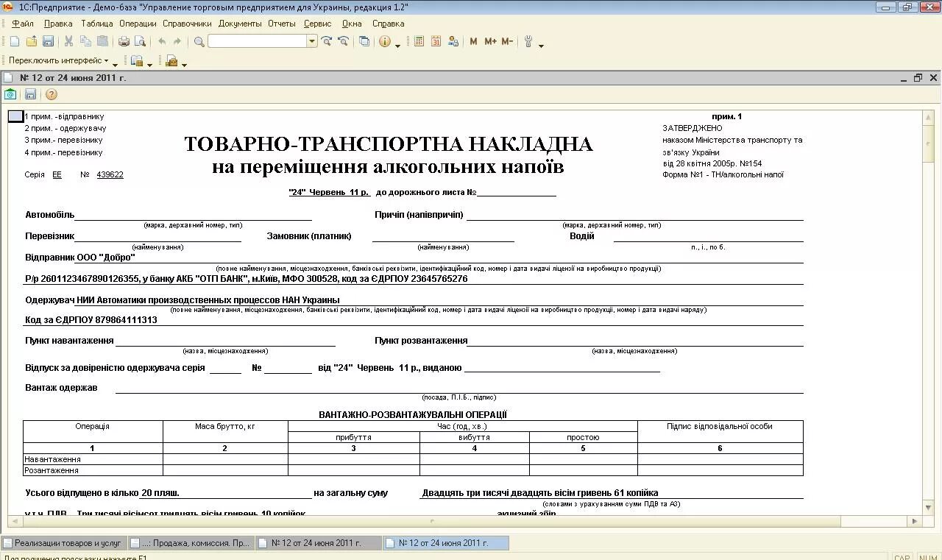Screen dimensions: 942x560
Task: Open the Справка menu
Action: [388, 24]
